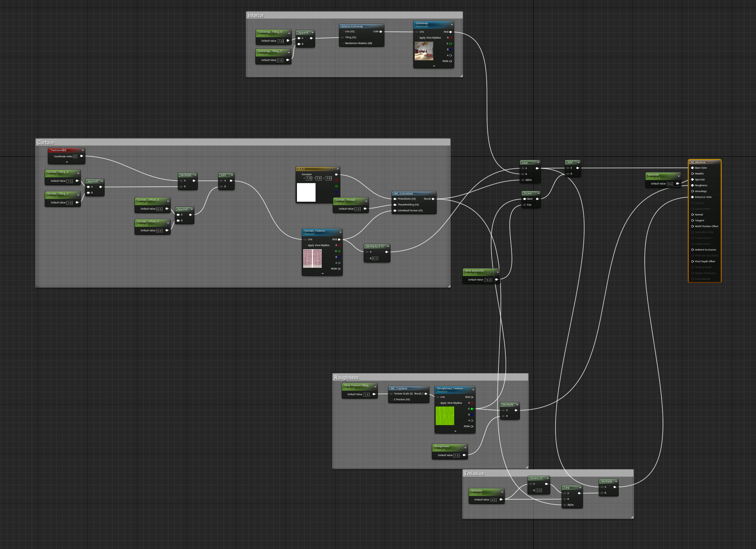Viewport: 756px width, 549px height.
Task: Click the Cubemap node's RGB output pin
Action: pos(451,32)
